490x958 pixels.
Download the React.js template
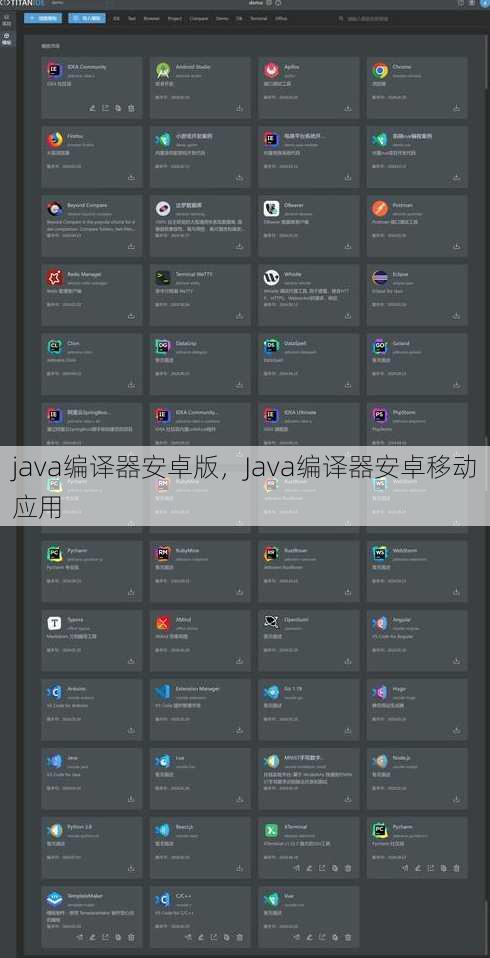pyautogui.click(x=240, y=868)
